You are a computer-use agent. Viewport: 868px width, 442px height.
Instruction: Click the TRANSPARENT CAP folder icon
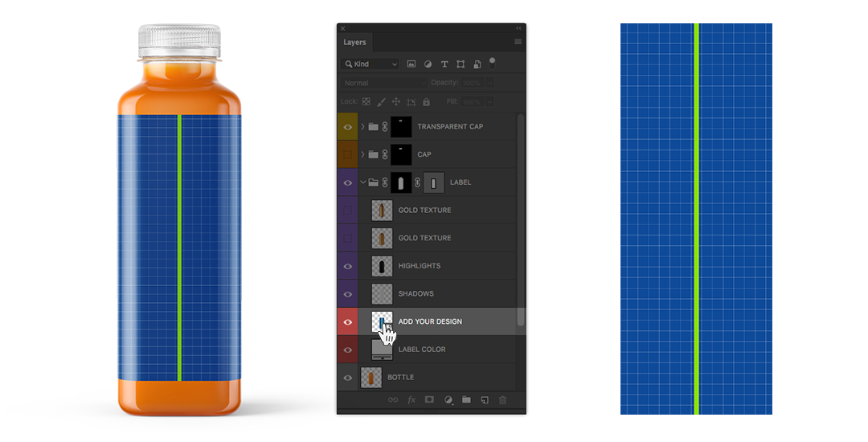pos(374,127)
